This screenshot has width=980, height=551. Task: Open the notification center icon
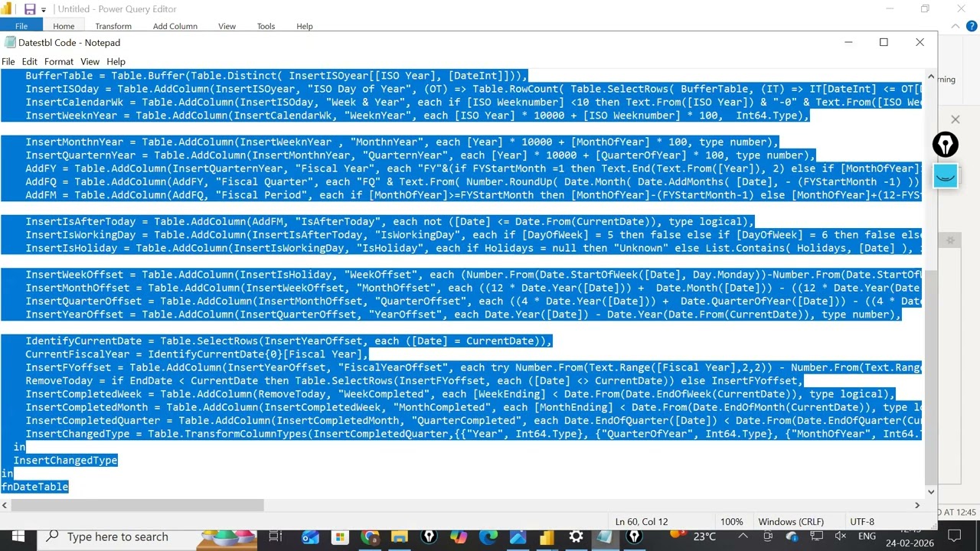[955, 536]
